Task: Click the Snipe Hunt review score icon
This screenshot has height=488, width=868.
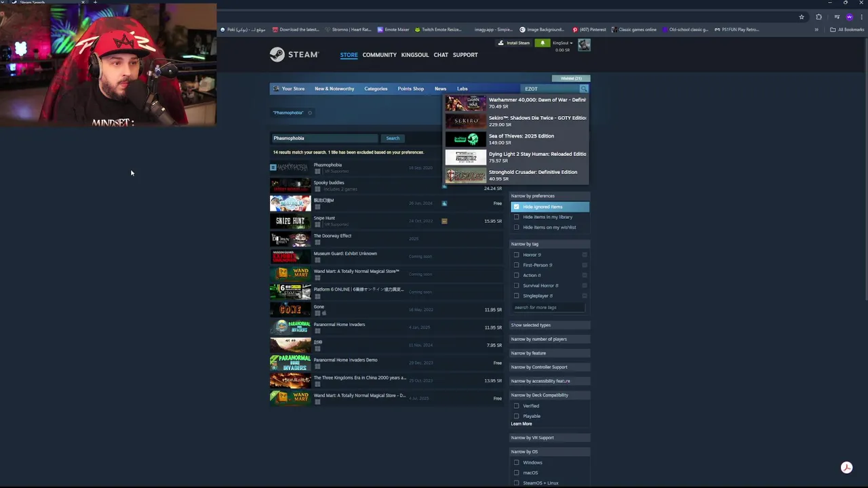Action: click(444, 221)
